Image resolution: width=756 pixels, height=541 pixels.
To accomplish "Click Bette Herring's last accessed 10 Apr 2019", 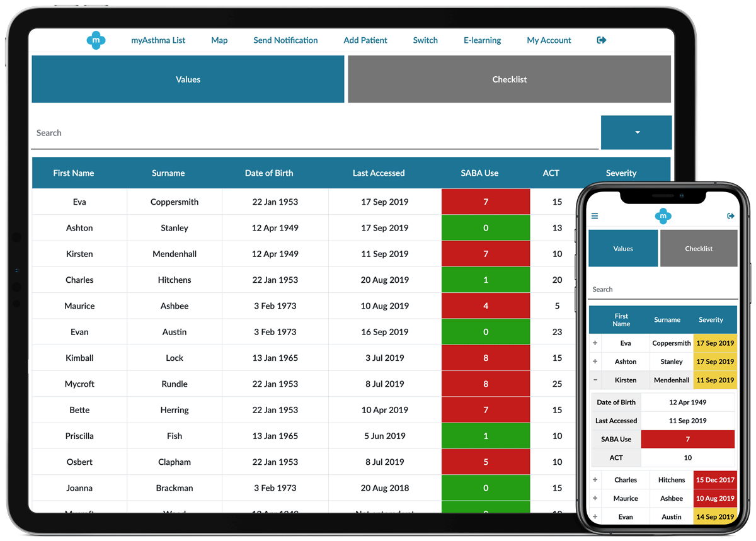I will click(x=385, y=410).
